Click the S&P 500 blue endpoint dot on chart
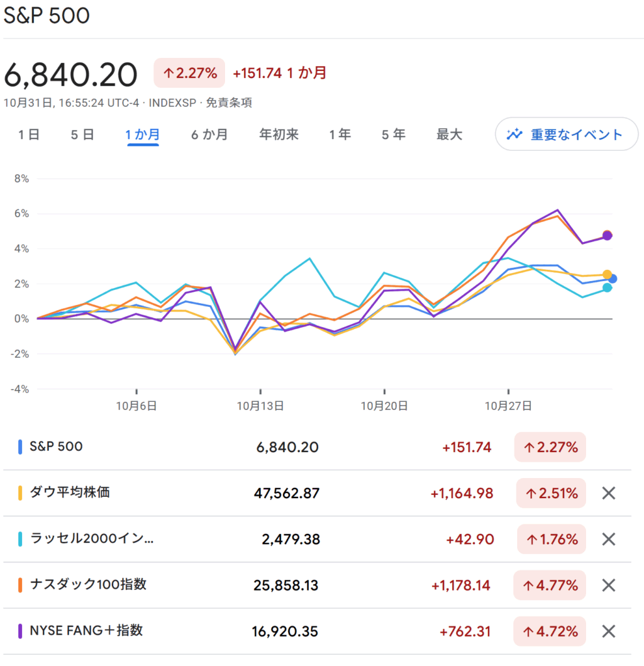Image resolution: width=644 pixels, height=666 pixels. (612, 278)
